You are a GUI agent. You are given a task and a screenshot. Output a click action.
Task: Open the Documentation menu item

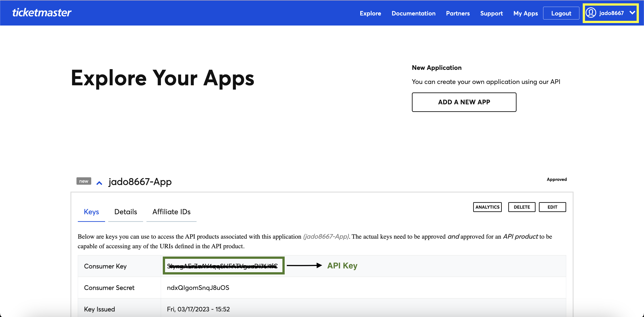413,13
